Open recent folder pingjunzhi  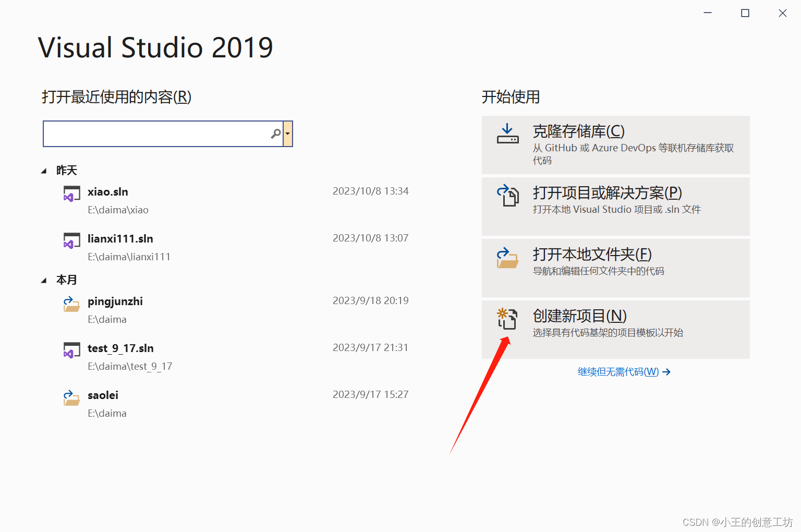(x=115, y=301)
